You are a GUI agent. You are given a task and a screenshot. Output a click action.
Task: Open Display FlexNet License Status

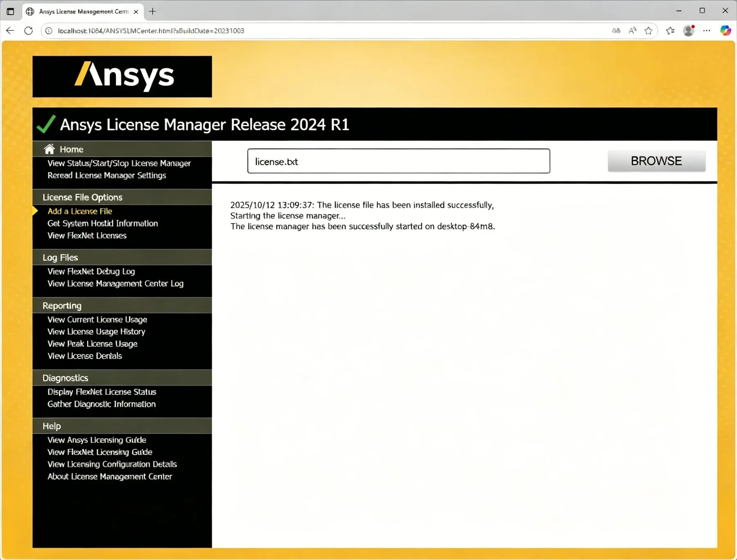(x=102, y=392)
